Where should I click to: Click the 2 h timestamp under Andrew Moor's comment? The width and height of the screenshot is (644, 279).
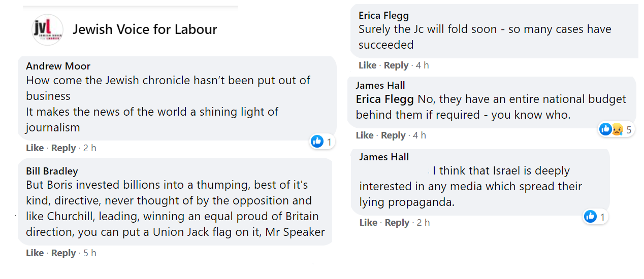90,148
